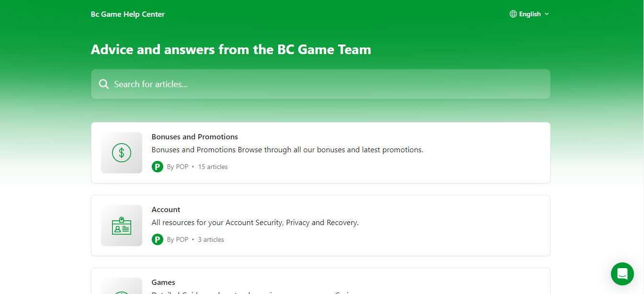Click the POP avatar under Bonuses and Promotions
This screenshot has height=294, width=644.
pos(158,167)
